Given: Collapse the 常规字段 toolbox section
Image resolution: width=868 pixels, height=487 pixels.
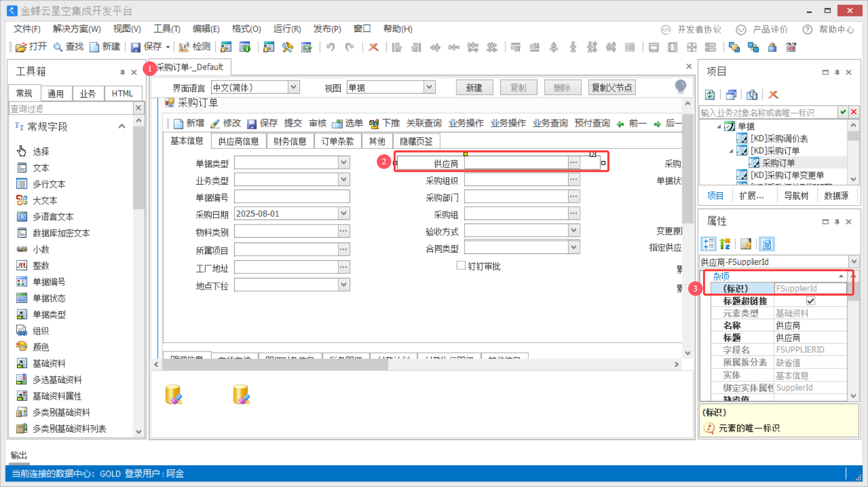Looking at the screenshot, I should point(122,126).
